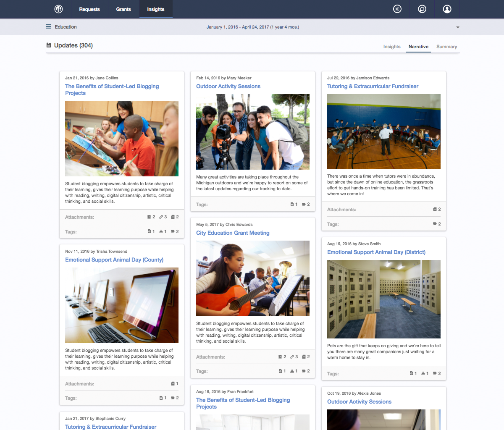Viewport: 504px width, 430px height.
Task: Click the home logo icon in navbar
Action: click(58, 9)
